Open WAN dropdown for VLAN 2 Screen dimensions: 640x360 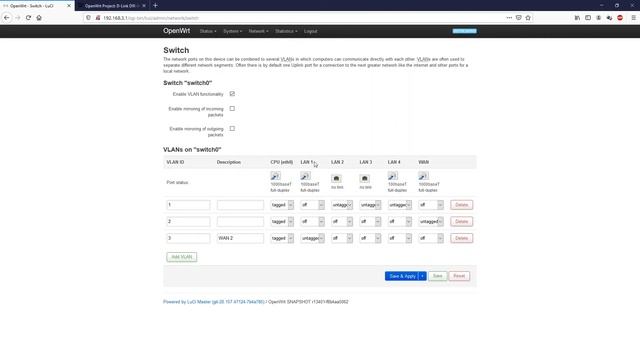[431, 222]
